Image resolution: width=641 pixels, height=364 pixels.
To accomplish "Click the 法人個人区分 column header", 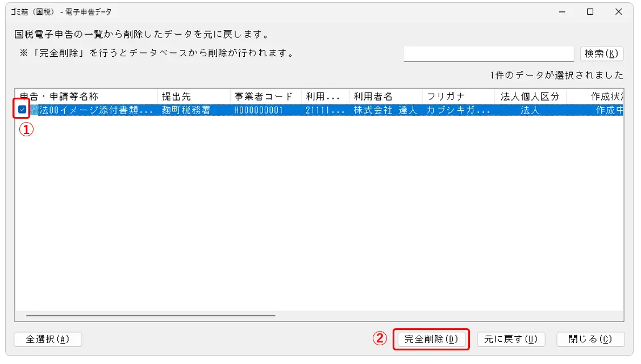I will coord(530,97).
